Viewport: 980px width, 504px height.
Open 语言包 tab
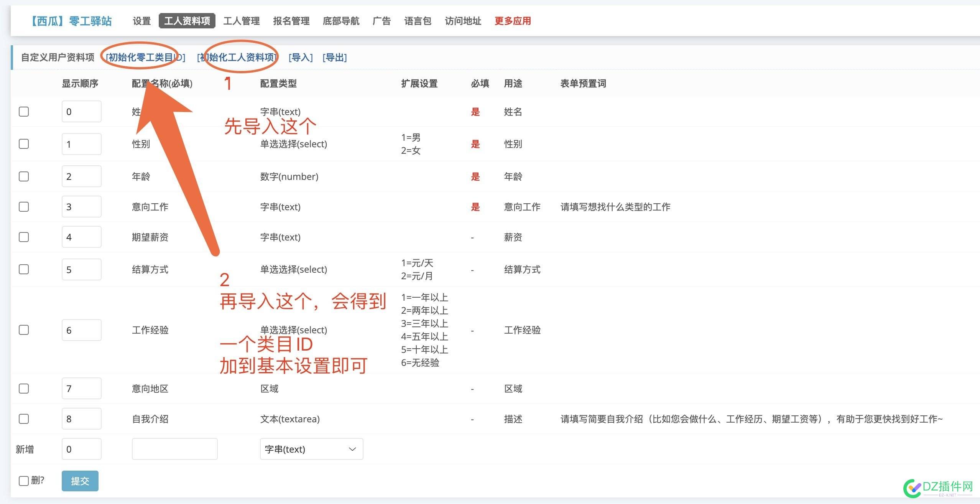[x=418, y=21]
